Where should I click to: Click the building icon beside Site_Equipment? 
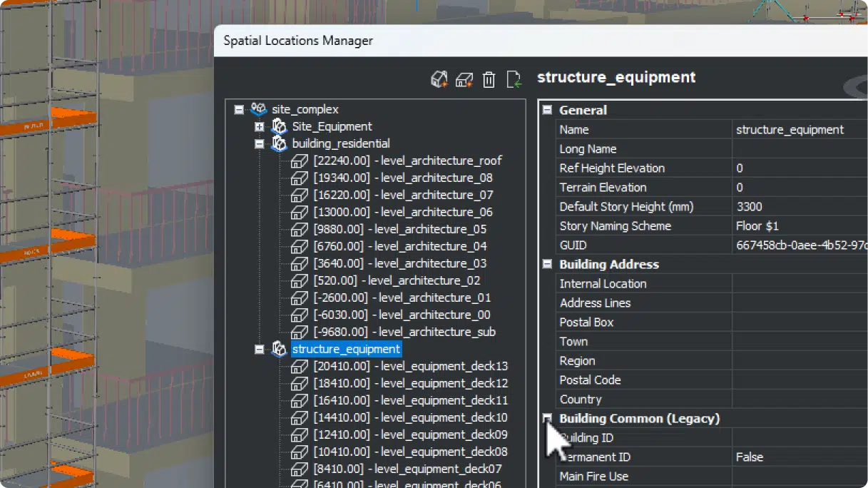[x=279, y=126]
